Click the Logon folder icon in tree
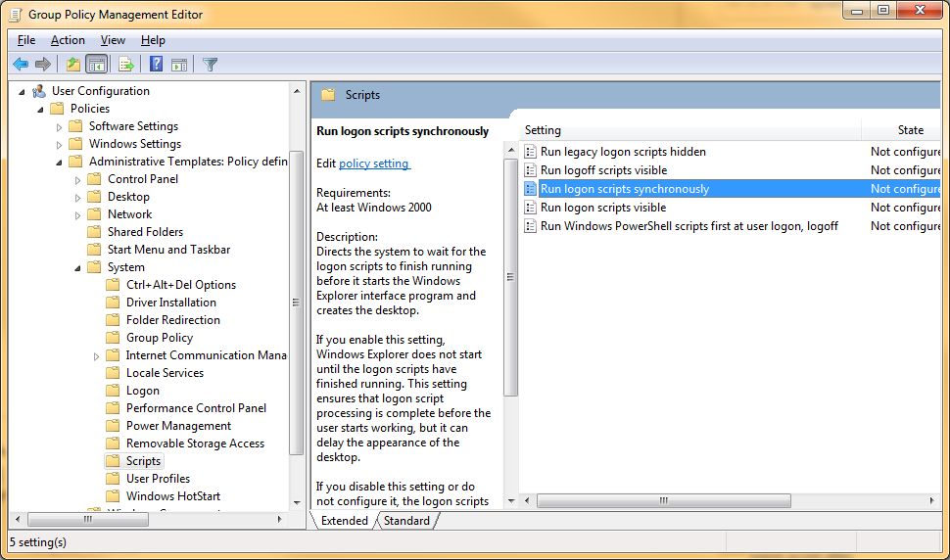The height and width of the screenshot is (560, 950). (113, 391)
